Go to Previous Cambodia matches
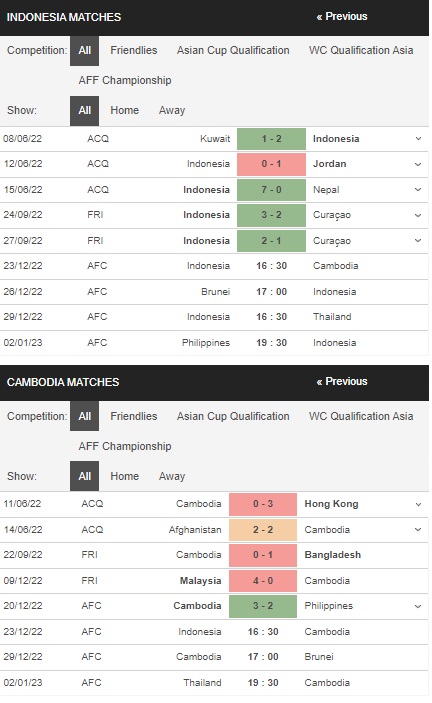Image resolution: width=432 pixels, height=703 pixels. [342, 382]
